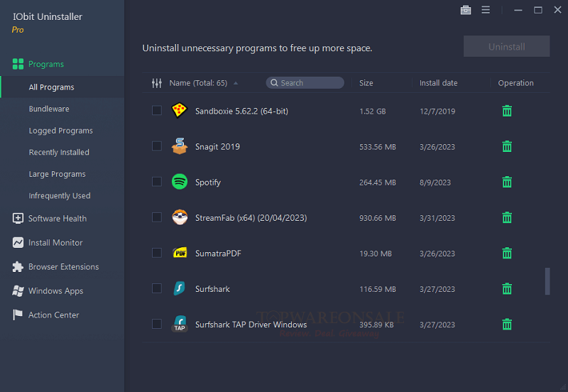The height and width of the screenshot is (392, 568).
Task: Click the Sandboxie program icon
Action: [x=180, y=111]
